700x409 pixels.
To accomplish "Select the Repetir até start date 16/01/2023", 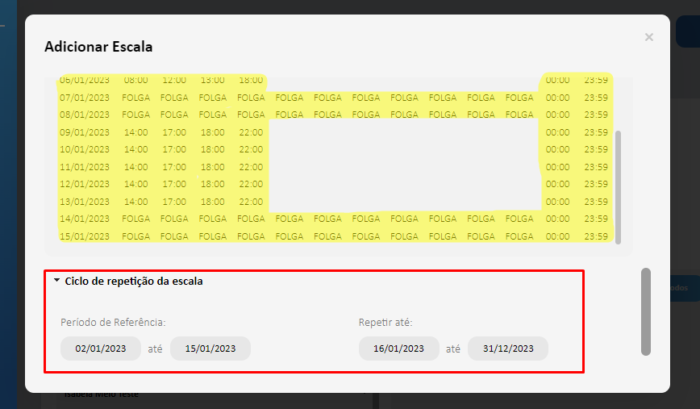I will 398,349.
